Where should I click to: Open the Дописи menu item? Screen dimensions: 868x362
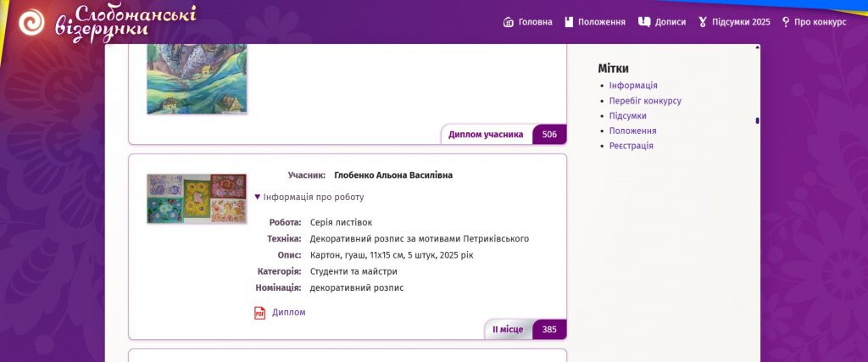pyautogui.click(x=670, y=22)
